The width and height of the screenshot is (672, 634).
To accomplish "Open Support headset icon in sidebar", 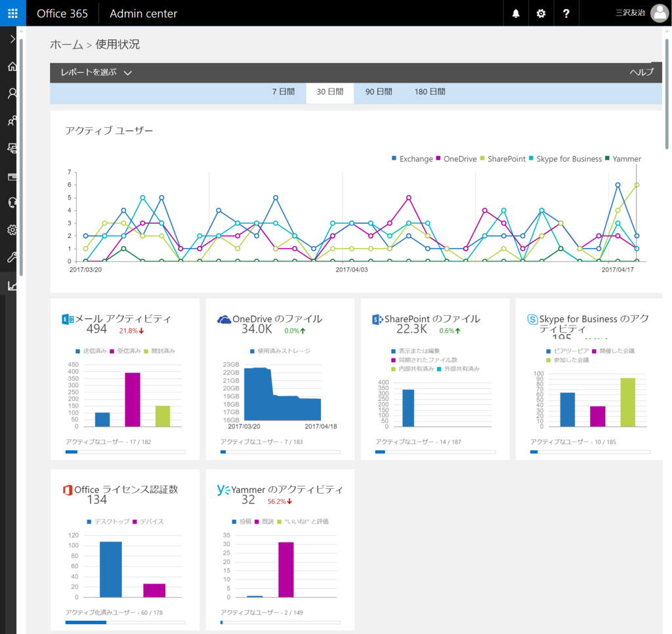I will click(12, 202).
